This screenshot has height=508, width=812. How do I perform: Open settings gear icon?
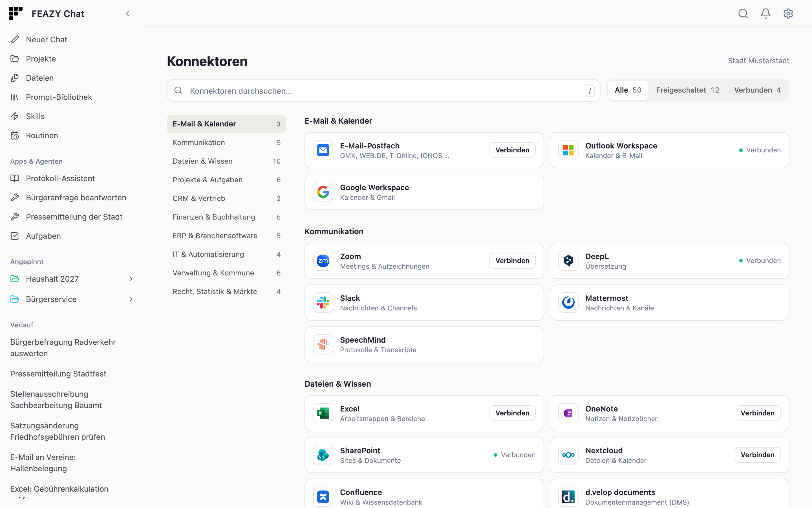pyautogui.click(x=788, y=14)
